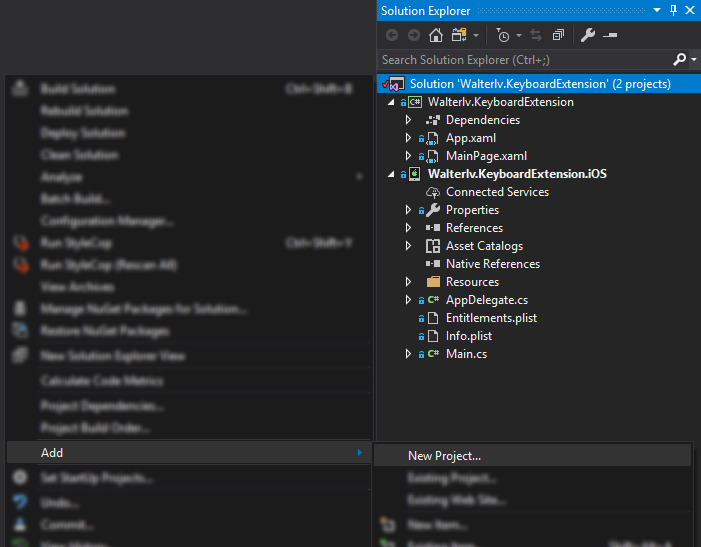Expand the Main.cs node
This screenshot has height=547, width=701.
point(408,353)
